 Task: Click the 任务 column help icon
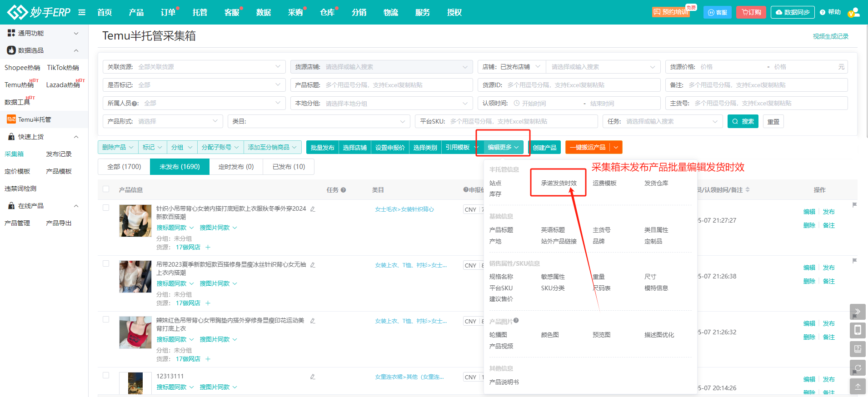point(343,190)
